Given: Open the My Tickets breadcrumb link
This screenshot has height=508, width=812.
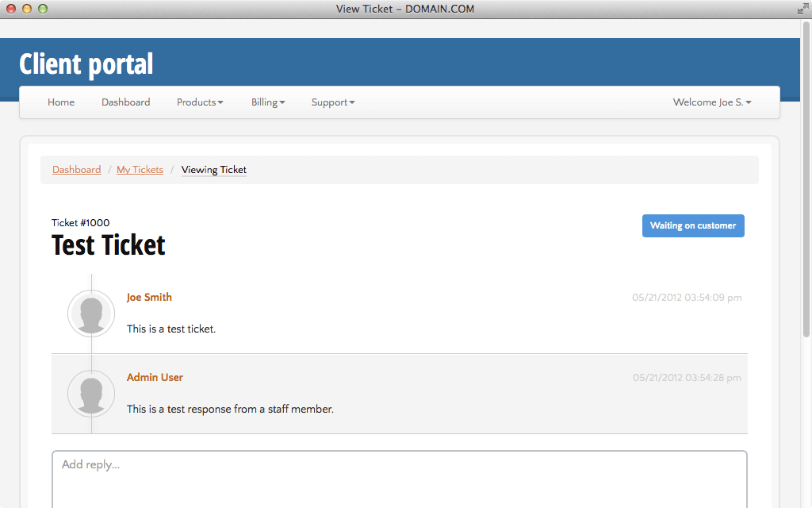Looking at the screenshot, I should pos(140,169).
